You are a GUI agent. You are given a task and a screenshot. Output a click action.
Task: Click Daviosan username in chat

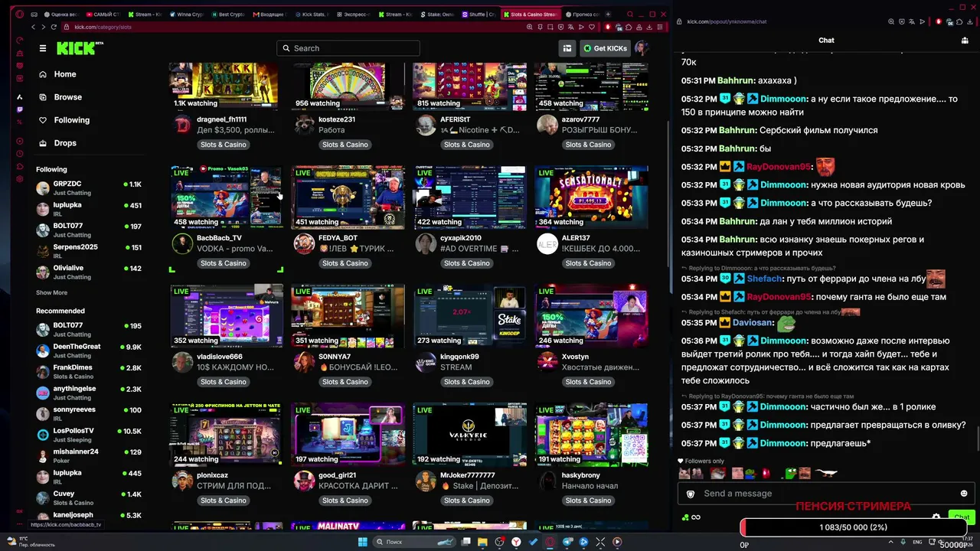(x=752, y=322)
